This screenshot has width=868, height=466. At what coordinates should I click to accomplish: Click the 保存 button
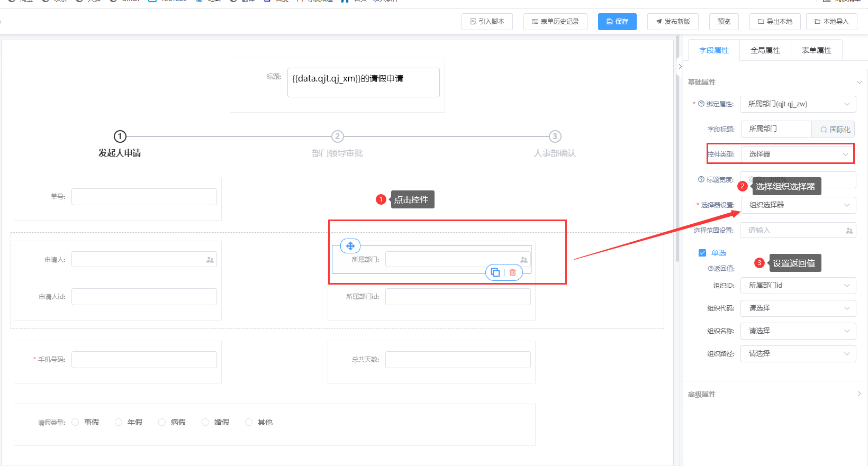pos(617,22)
